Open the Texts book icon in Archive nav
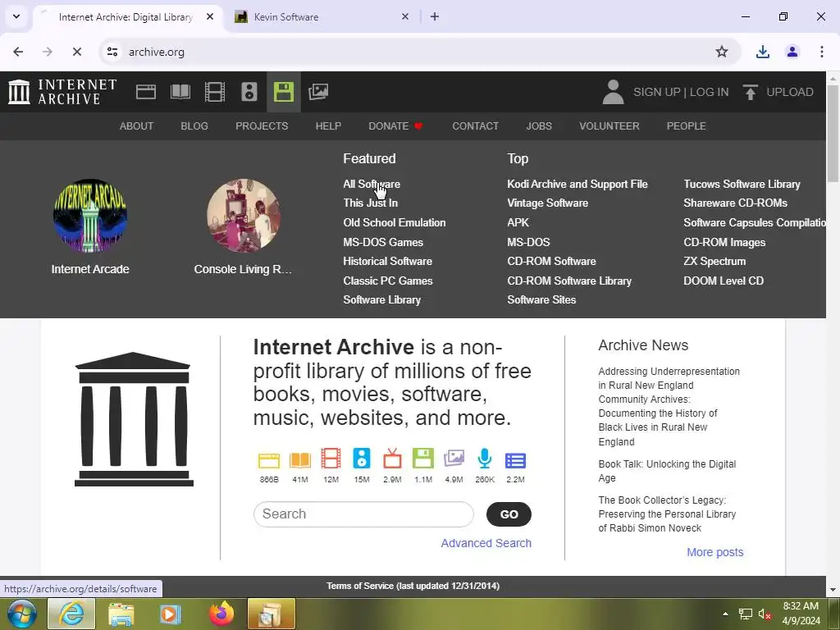 tap(180, 92)
